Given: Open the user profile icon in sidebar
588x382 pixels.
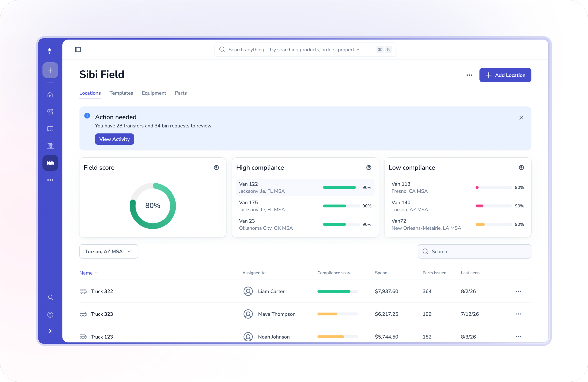Looking at the screenshot, I should [50, 297].
